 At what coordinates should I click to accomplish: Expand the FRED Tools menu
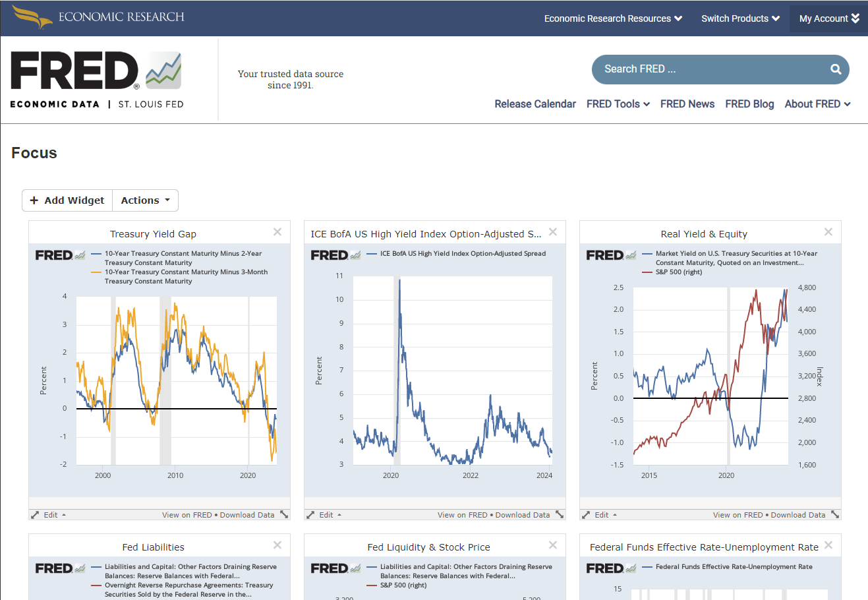[618, 104]
